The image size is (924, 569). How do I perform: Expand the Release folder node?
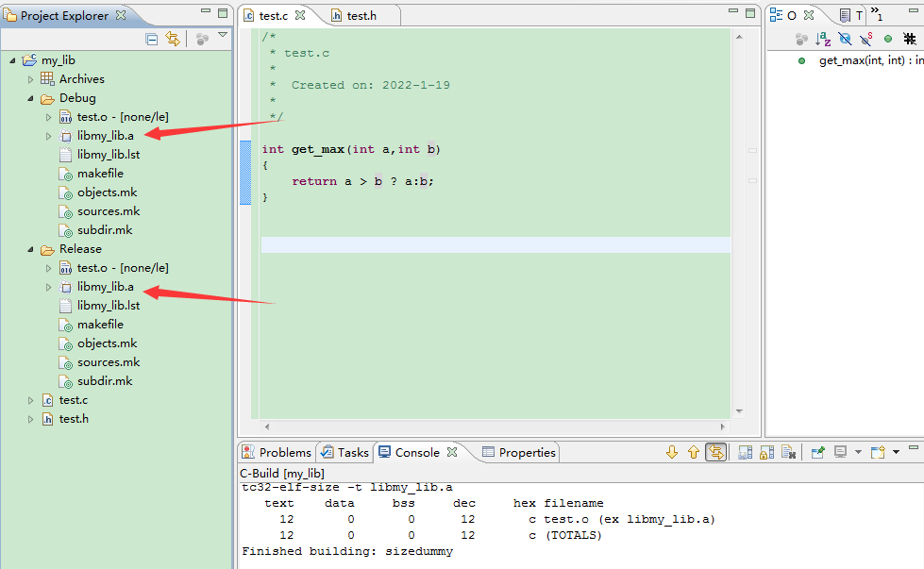pyautogui.click(x=30, y=248)
